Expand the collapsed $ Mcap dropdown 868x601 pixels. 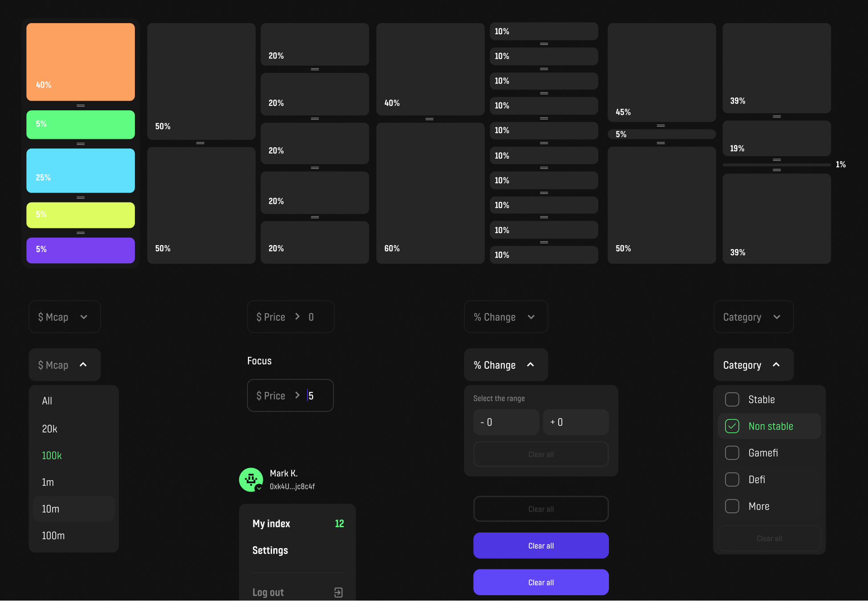click(x=65, y=317)
